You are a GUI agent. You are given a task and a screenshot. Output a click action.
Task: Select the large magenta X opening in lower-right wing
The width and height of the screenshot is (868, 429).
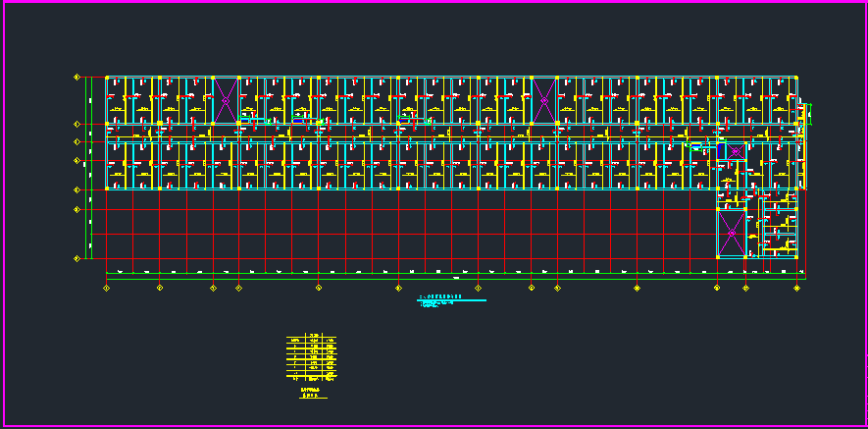pos(732,234)
